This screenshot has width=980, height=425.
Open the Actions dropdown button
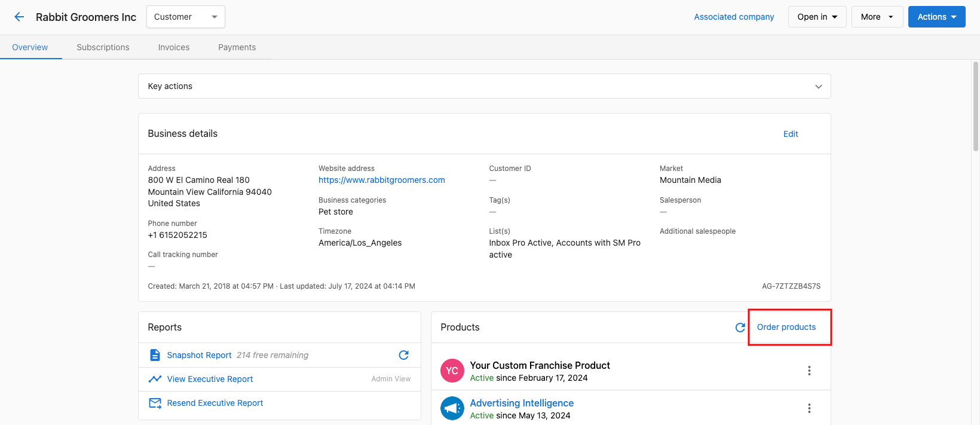(937, 17)
